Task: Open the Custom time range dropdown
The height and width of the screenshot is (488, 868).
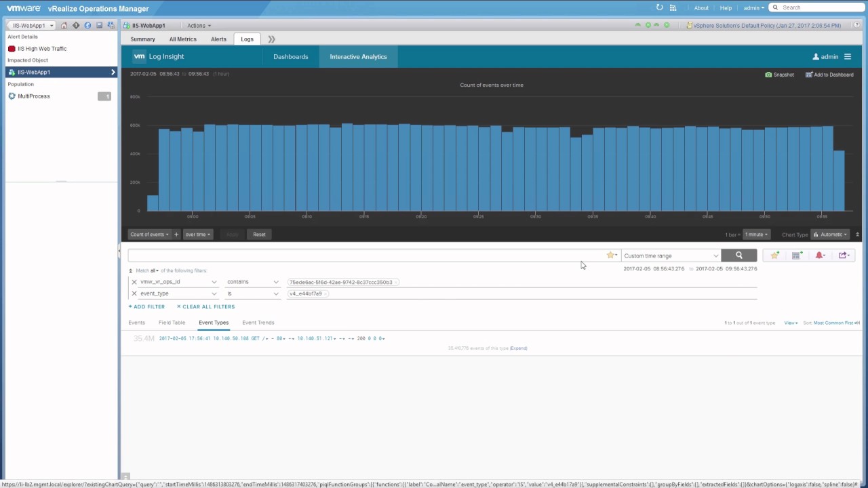Action: point(671,256)
